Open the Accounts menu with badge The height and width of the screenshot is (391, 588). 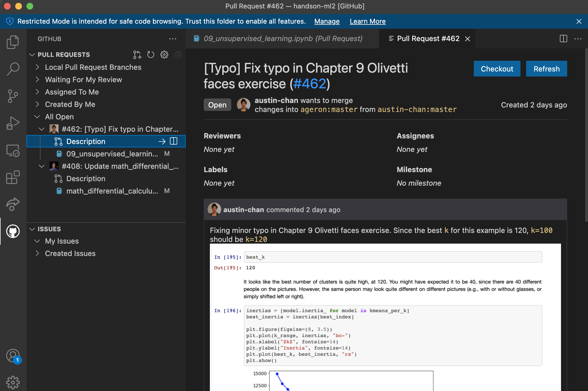click(13, 356)
